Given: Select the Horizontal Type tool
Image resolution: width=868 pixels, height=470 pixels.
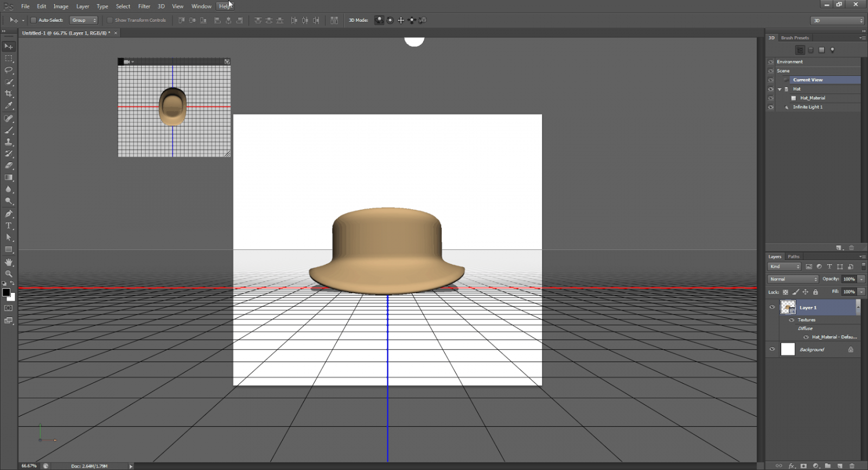Looking at the screenshot, I should point(9,226).
